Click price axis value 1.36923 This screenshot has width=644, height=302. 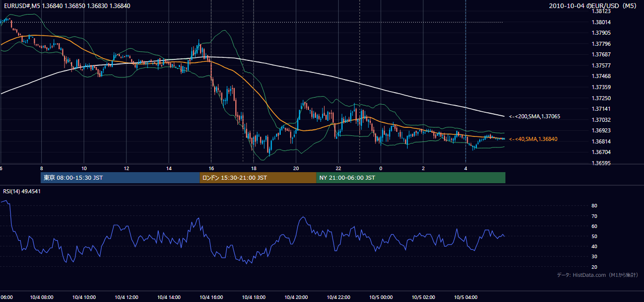click(x=601, y=130)
